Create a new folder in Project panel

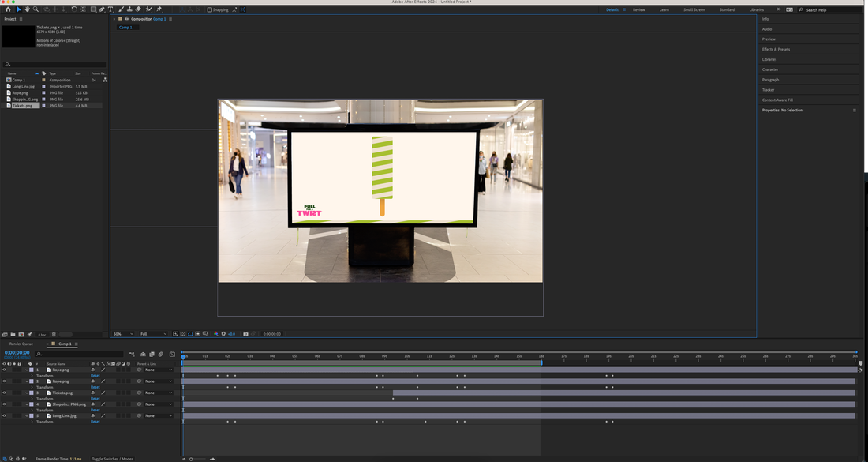click(x=13, y=334)
